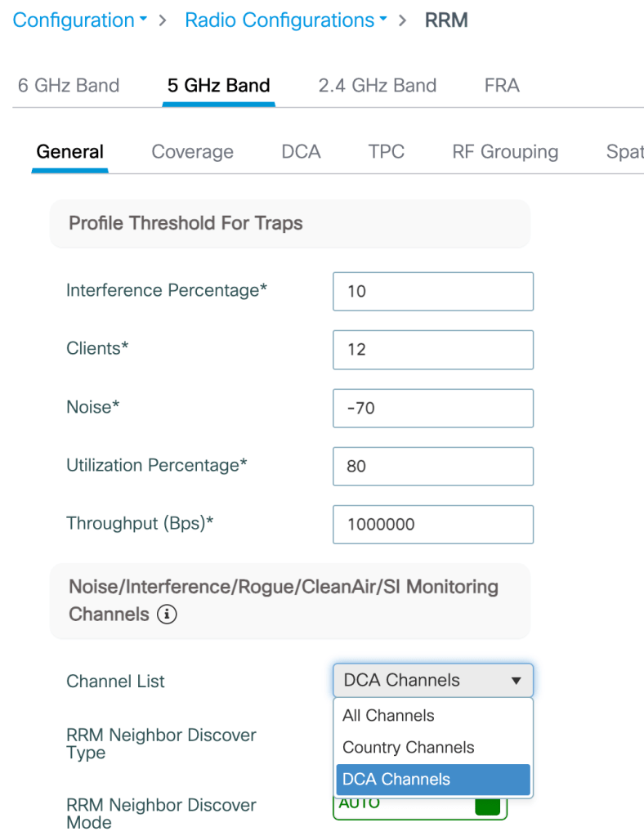Expand the Radio Configurations breadcrumb menu
The height and width of the screenshot is (836, 644).
[285, 20]
